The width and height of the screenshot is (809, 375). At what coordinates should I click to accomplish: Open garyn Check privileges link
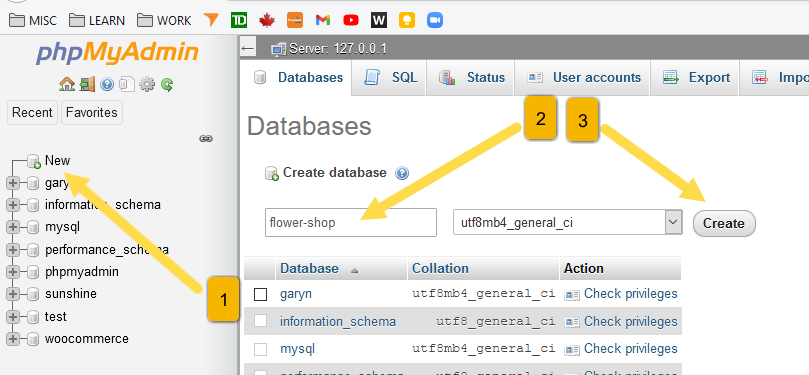(x=630, y=294)
